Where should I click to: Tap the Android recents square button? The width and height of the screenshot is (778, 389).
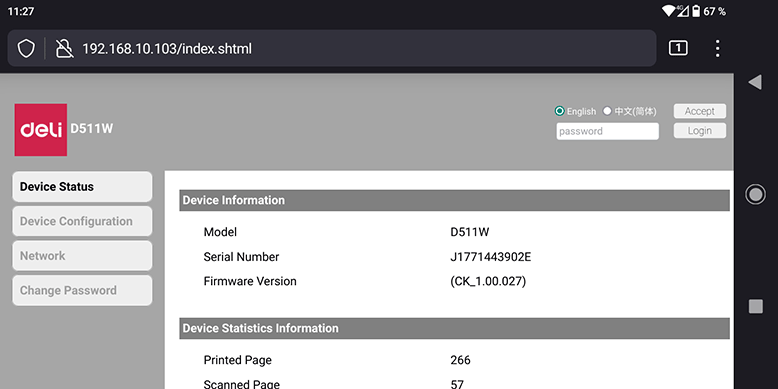pos(756,306)
